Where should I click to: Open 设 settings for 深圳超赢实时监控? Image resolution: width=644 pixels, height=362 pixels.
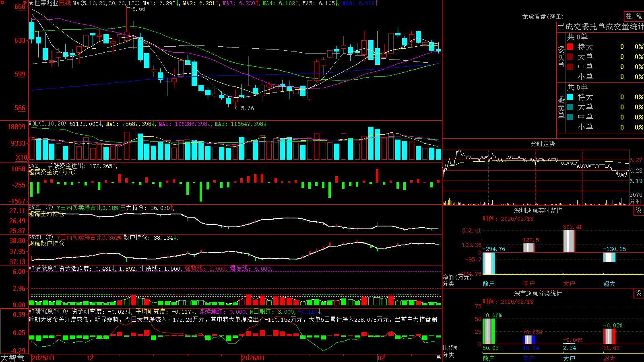[639, 210]
